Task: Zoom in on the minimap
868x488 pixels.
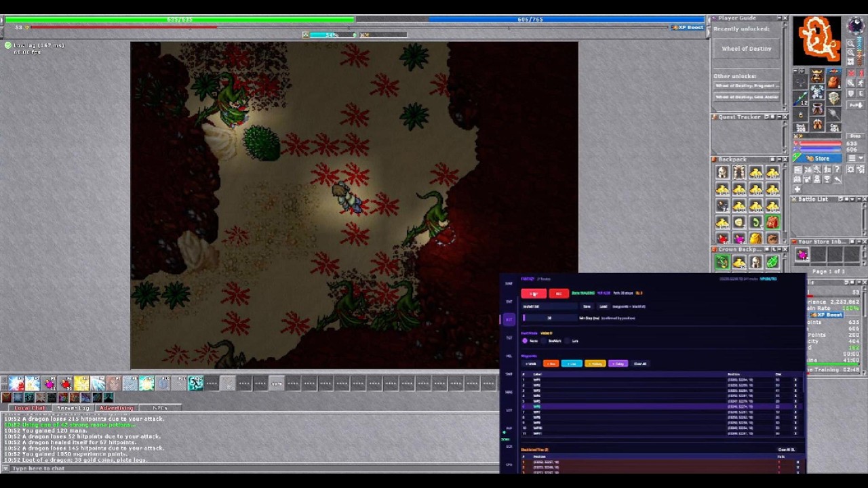Action: pyautogui.click(x=851, y=44)
